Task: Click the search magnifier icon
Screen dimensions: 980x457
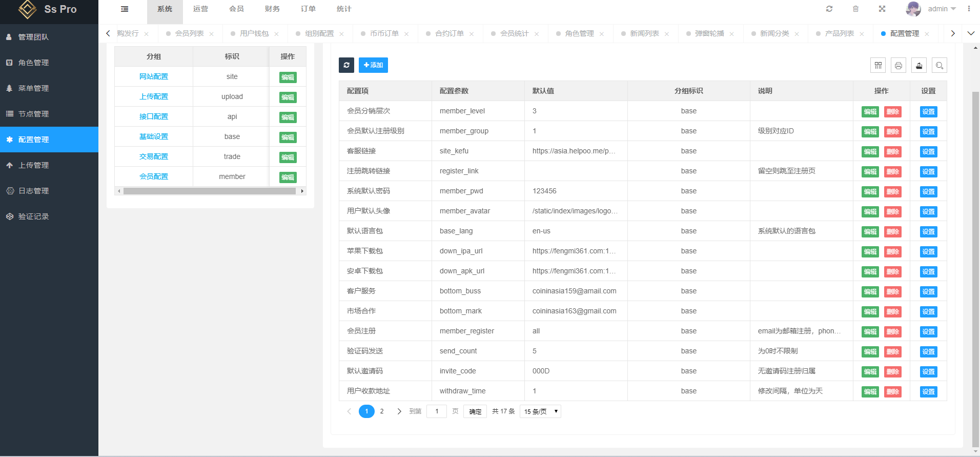Action: pyautogui.click(x=940, y=65)
